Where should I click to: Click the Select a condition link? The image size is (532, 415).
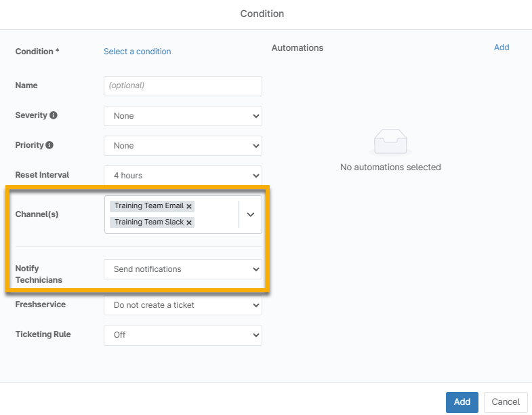coord(137,52)
